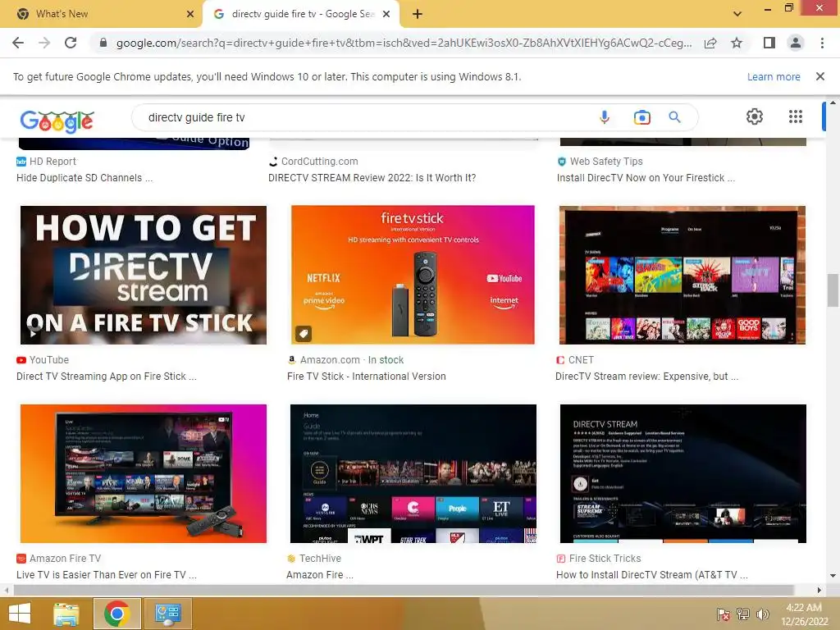Click the Amazon.com In stock label
The width and height of the screenshot is (840, 630).
pos(351,360)
